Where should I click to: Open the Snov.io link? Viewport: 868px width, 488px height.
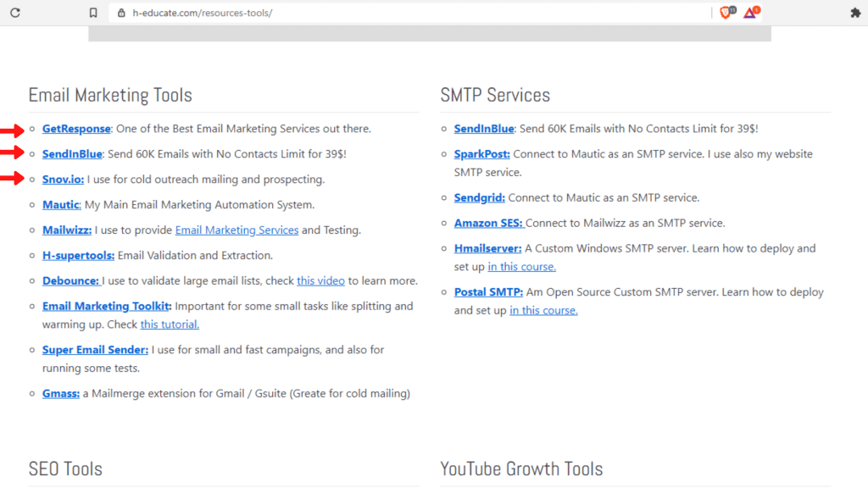(63, 180)
